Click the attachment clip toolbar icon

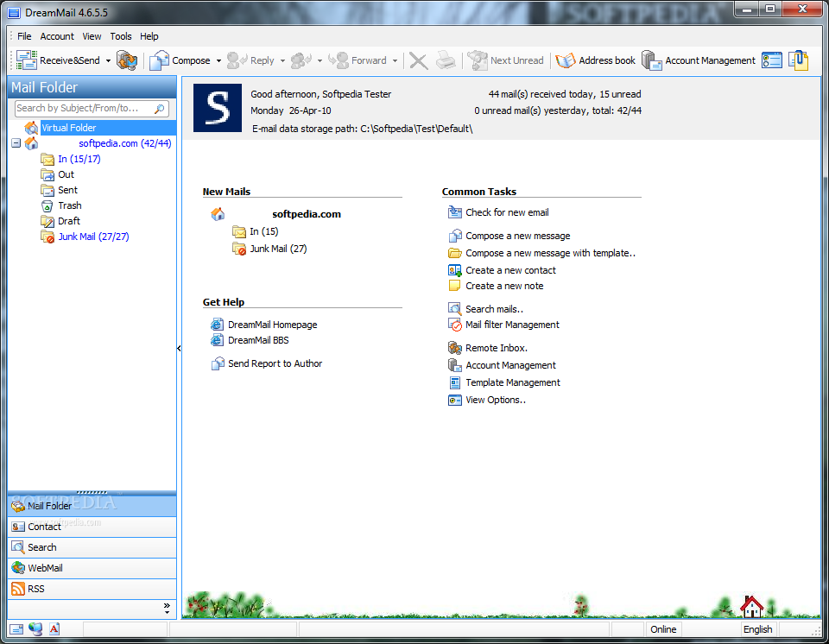point(798,60)
